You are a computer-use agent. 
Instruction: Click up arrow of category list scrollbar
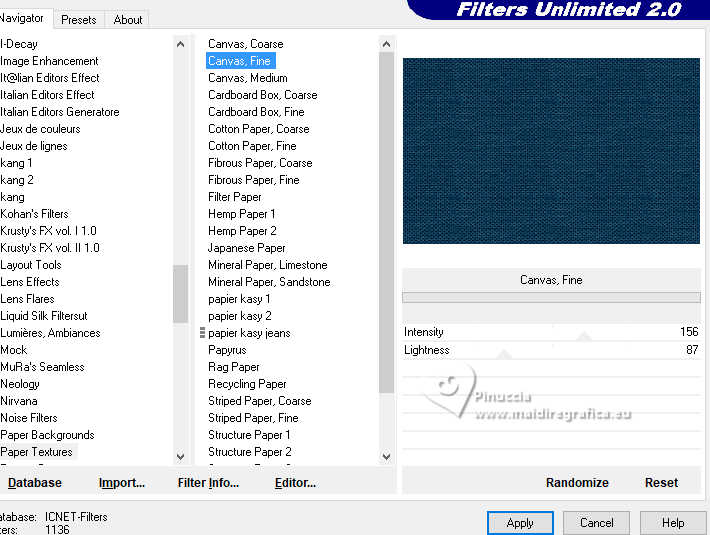click(x=180, y=44)
